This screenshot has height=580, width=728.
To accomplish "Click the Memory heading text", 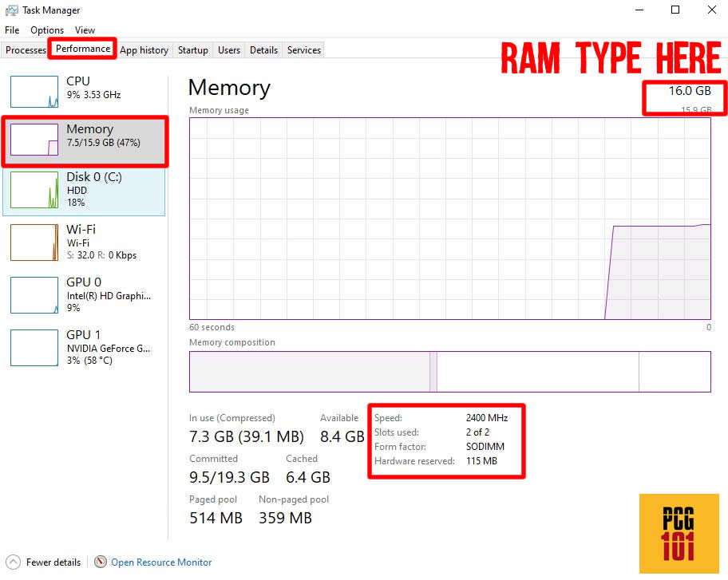I will [229, 88].
